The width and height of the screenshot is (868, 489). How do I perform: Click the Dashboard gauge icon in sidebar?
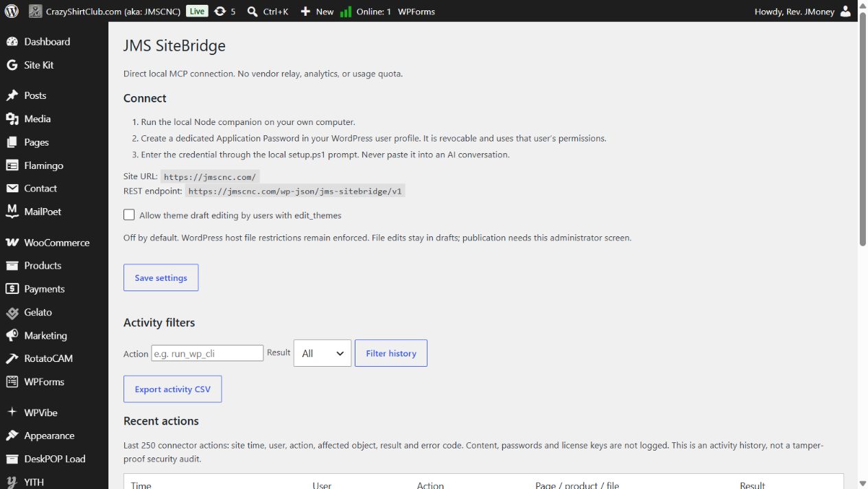click(x=12, y=42)
